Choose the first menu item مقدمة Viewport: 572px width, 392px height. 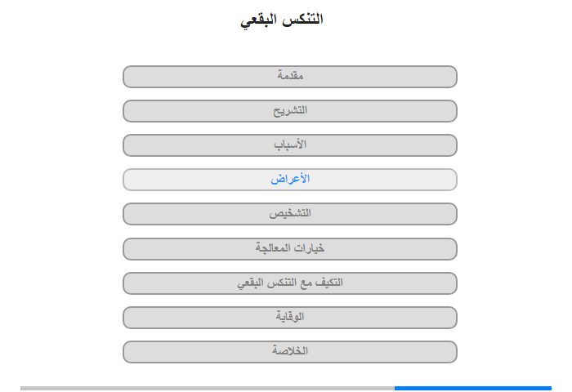pos(289,77)
